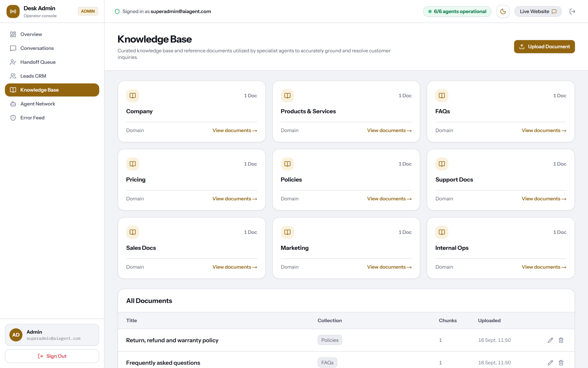588x368 pixels.
Task: Delete the Return, refund and warranty policy
Action: pos(561,340)
